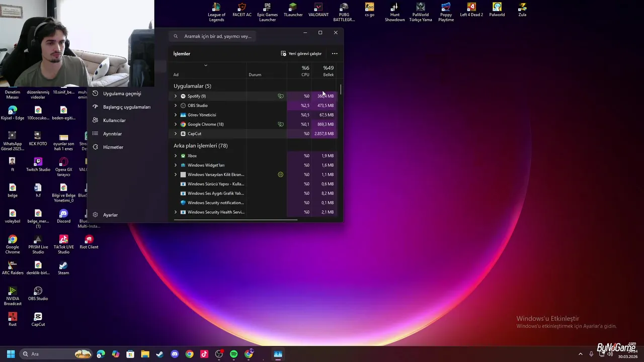Expand the Görev Yöneticisi process row

(x=176, y=115)
